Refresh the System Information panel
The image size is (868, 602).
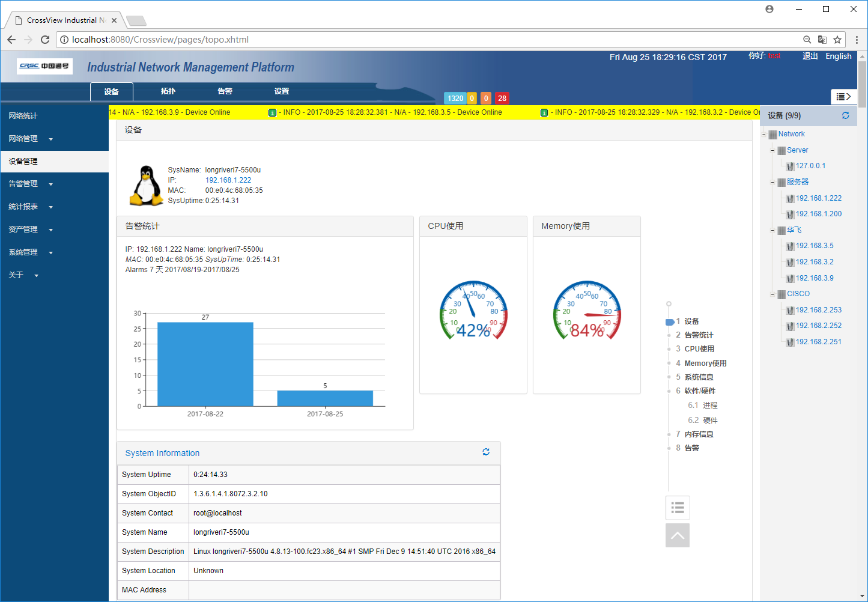[485, 452]
